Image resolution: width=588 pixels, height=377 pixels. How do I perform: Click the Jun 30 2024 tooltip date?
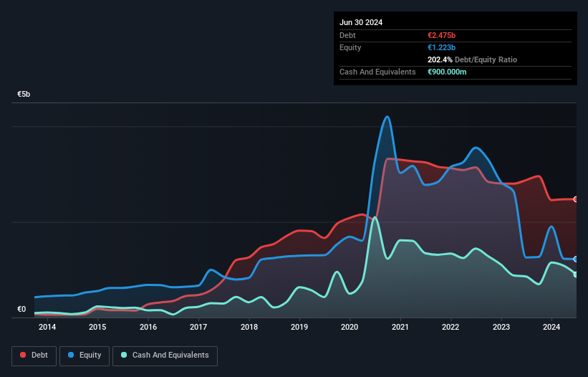[361, 22]
